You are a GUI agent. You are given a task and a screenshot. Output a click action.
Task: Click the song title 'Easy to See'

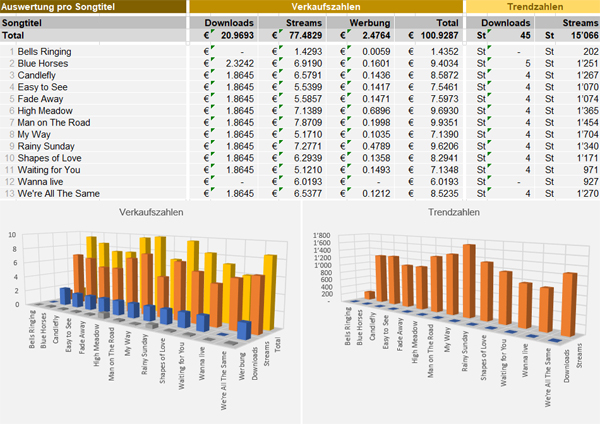(42, 87)
